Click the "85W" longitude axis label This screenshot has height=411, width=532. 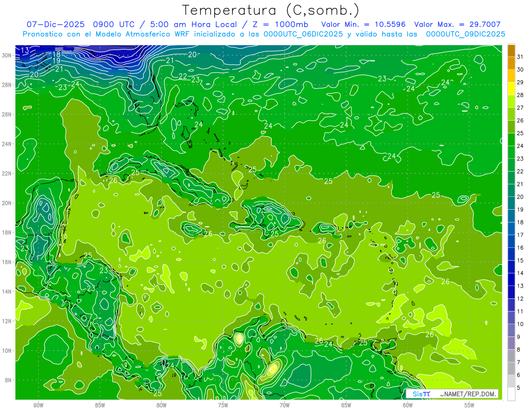pyautogui.click(x=100, y=405)
